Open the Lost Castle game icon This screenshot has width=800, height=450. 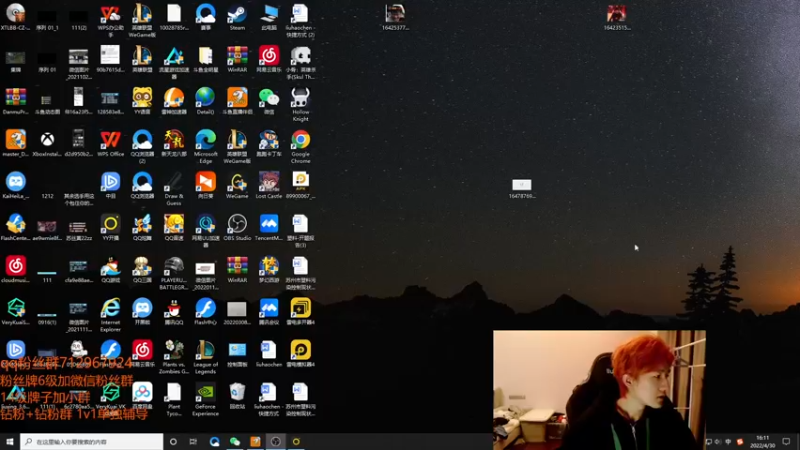point(269,182)
